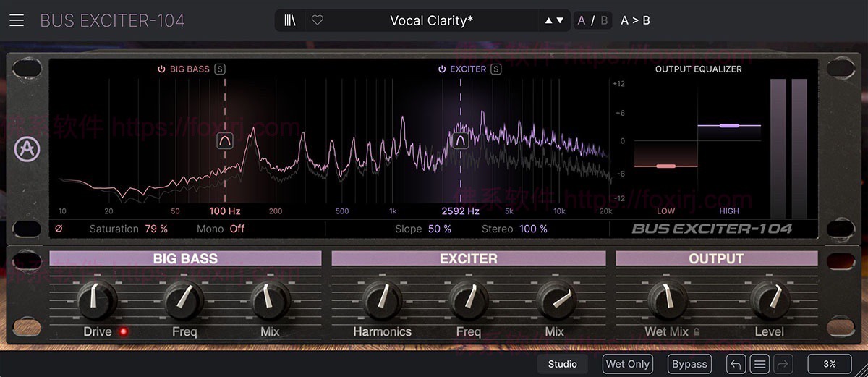Click the phase invert symbol
This screenshot has width=868, height=377.
pyautogui.click(x=59, y=229)
